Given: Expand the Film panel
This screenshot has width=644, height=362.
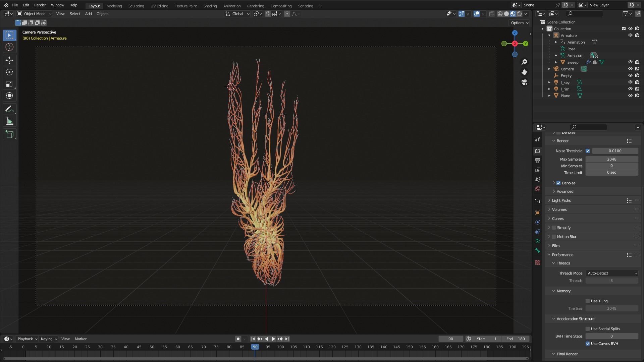Looking at the screenshot, I should (556, 246).
